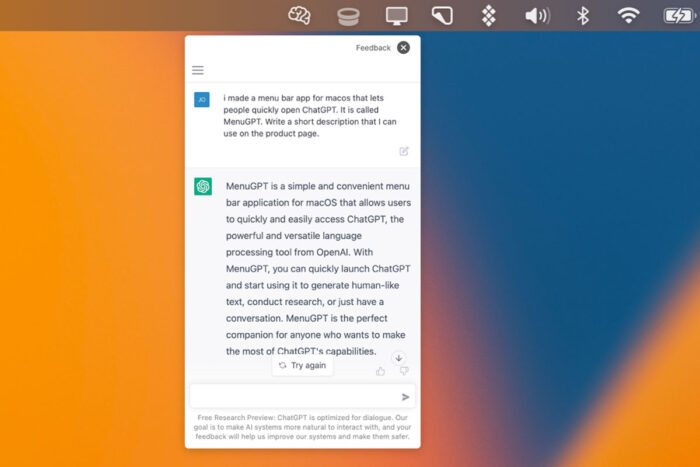Give thumbs up to the response
Image resolution: width=700 pixels, height=467 pixels.
tap(380, 371)
